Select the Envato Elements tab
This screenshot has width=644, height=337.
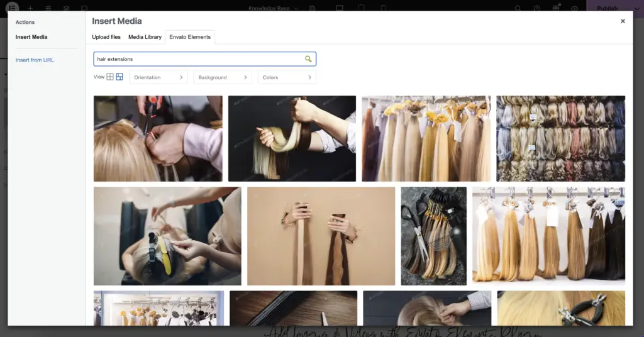pyautogui.click(x=191, y=37)
